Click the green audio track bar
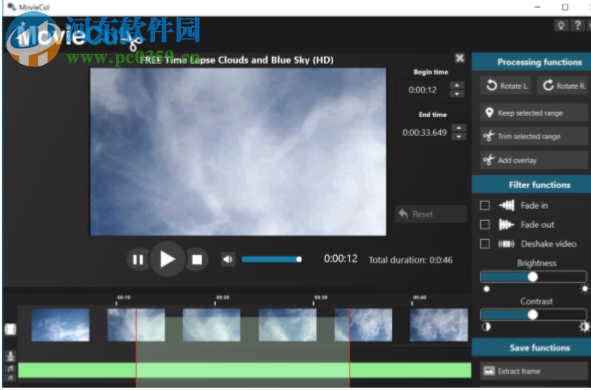Image resolution: width=591 pixels, height=390 pixels. point(245,370)
